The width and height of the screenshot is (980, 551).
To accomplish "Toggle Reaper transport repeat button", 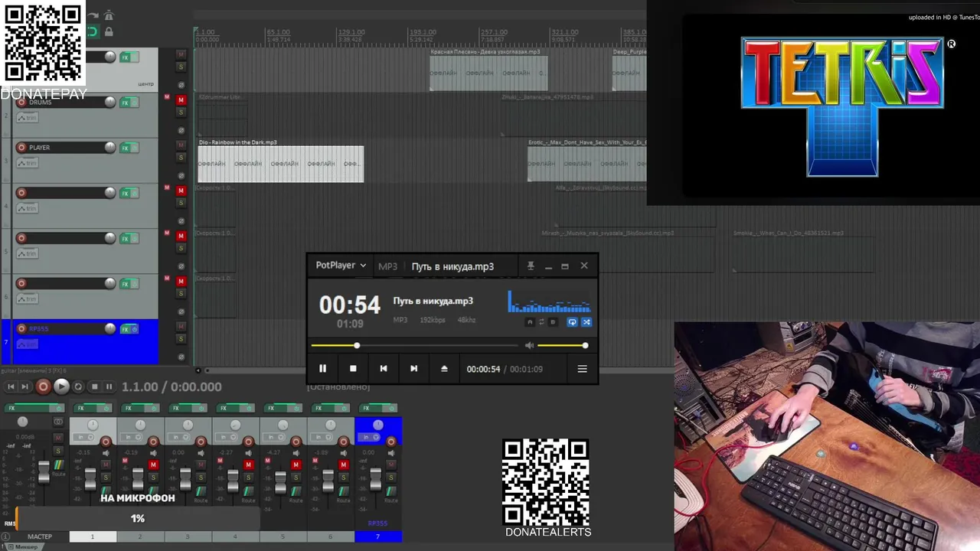I will coord(78,387).
